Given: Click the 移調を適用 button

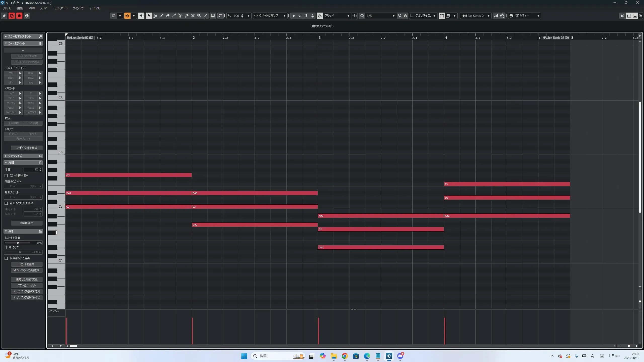Looking at the screenshot, I should point(27,223).
